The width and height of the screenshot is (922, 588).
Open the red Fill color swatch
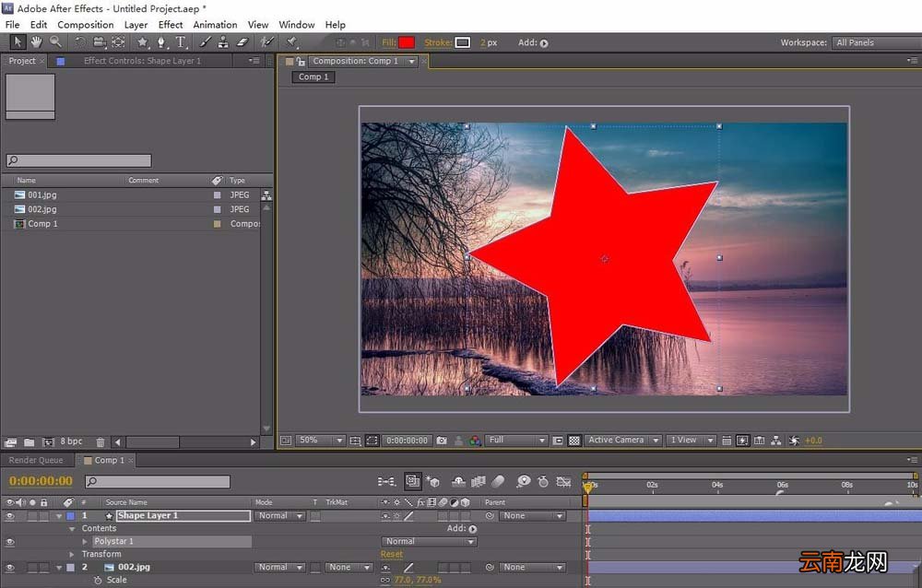click(x=407, y=42)
